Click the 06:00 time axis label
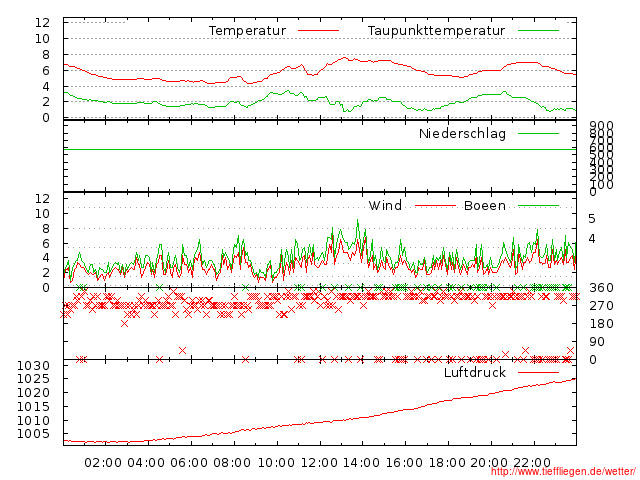This screenshot has height=480, width=640. pos(189,463)
